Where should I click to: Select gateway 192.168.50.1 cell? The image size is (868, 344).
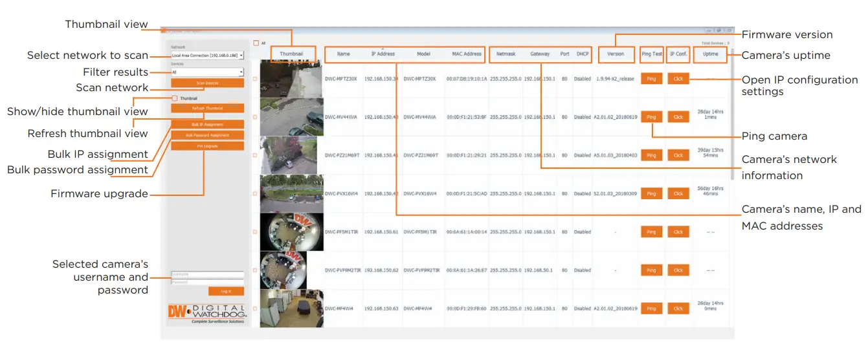pyautogui.click(x=539, y=270)
